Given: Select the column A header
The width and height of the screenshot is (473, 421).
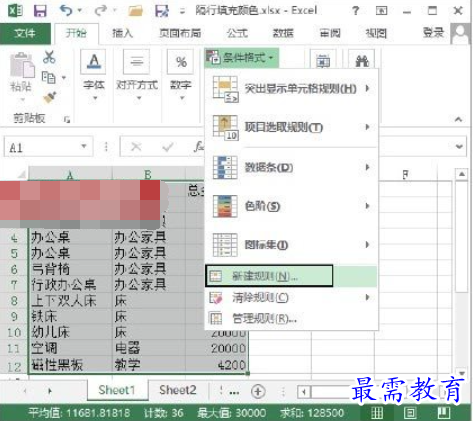Looking at the screenshot, I should [x=70, y=174].
